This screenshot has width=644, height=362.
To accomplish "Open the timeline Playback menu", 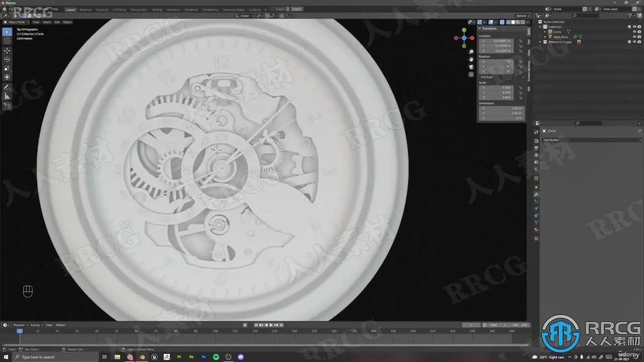I will 20,325.
